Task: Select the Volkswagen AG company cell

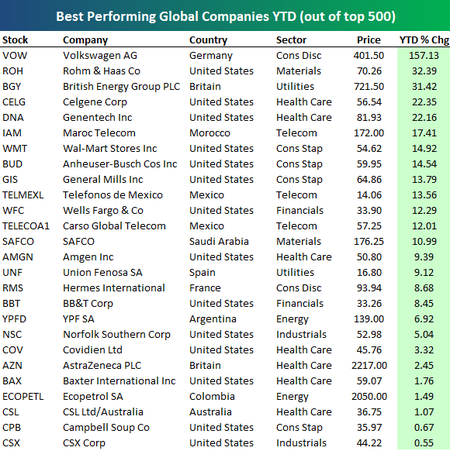Action: point(100,55)
